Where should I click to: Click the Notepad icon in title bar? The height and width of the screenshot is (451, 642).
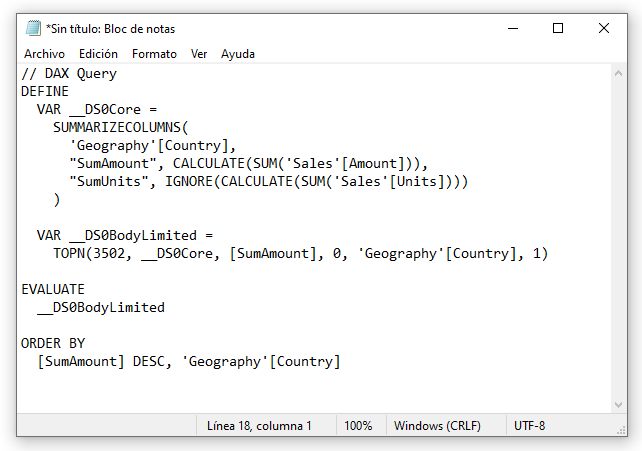[33, 29]
